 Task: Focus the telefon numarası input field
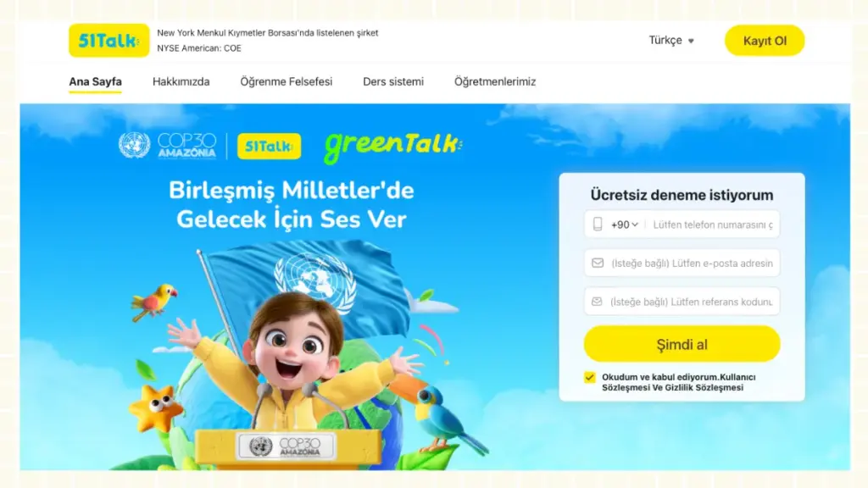[x=712, y=225]
